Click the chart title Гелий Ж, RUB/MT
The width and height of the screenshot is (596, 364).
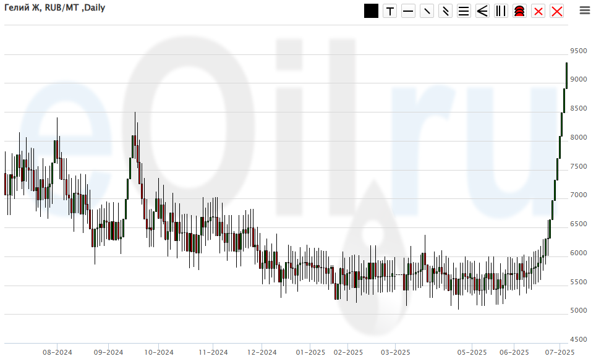(x=54, y=8)
